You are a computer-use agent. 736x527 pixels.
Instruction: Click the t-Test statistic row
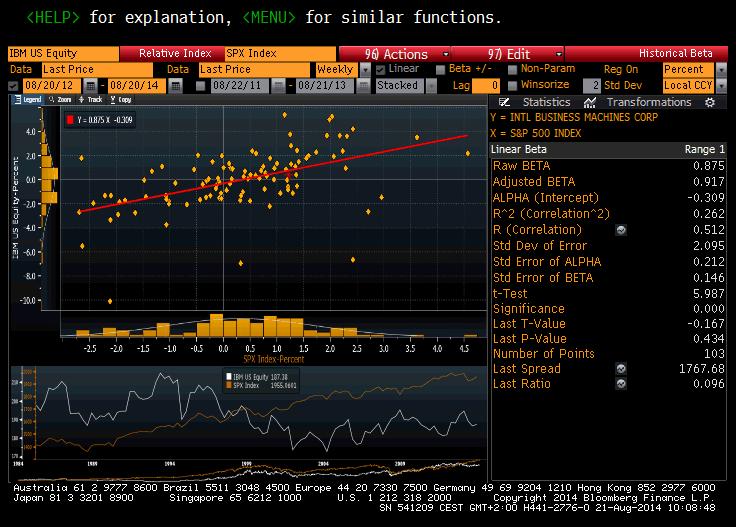[x=608, y=294]
